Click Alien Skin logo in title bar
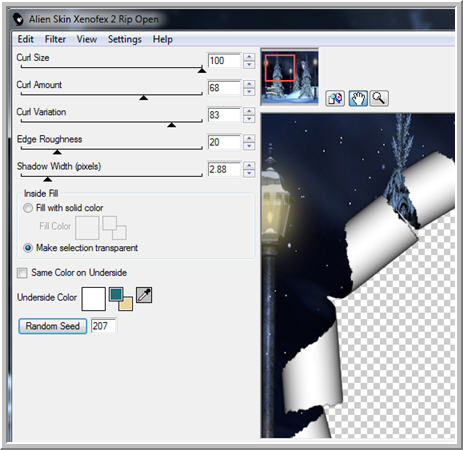 pos(18,19)
